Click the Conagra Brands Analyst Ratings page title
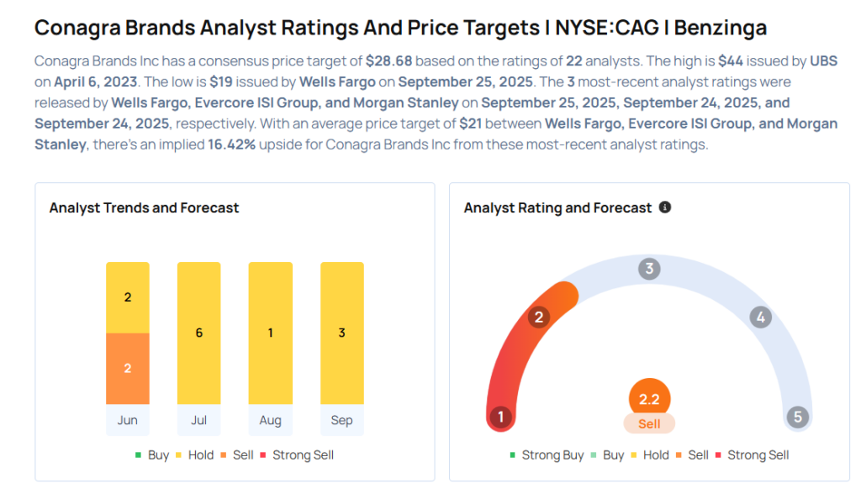 tap(400, 28)
